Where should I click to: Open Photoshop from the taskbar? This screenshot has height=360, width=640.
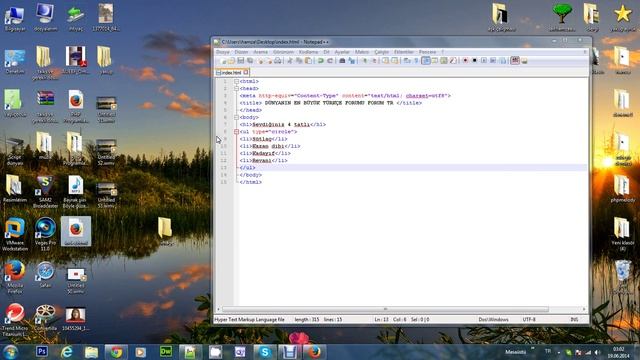tap(42, 352)
